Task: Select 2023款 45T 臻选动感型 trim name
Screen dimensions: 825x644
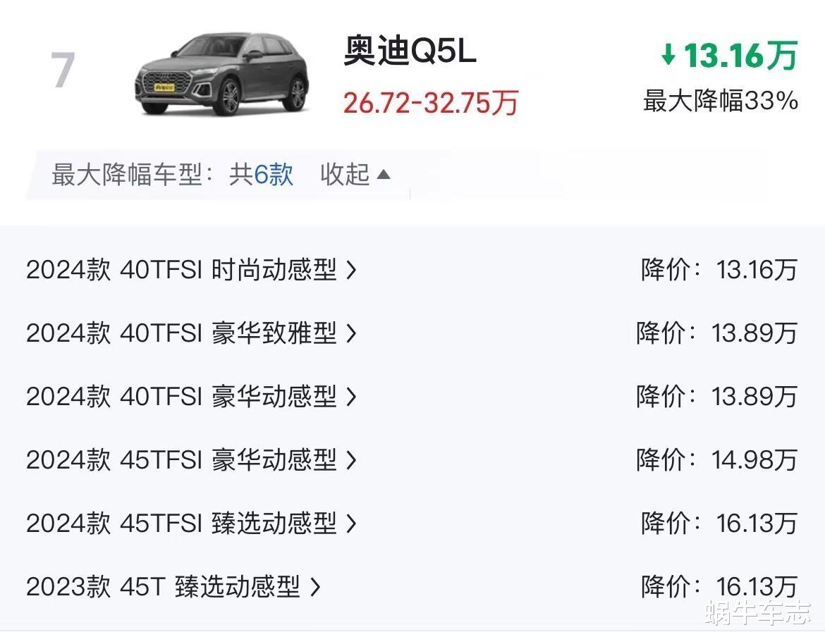Action: click(163, 587)
